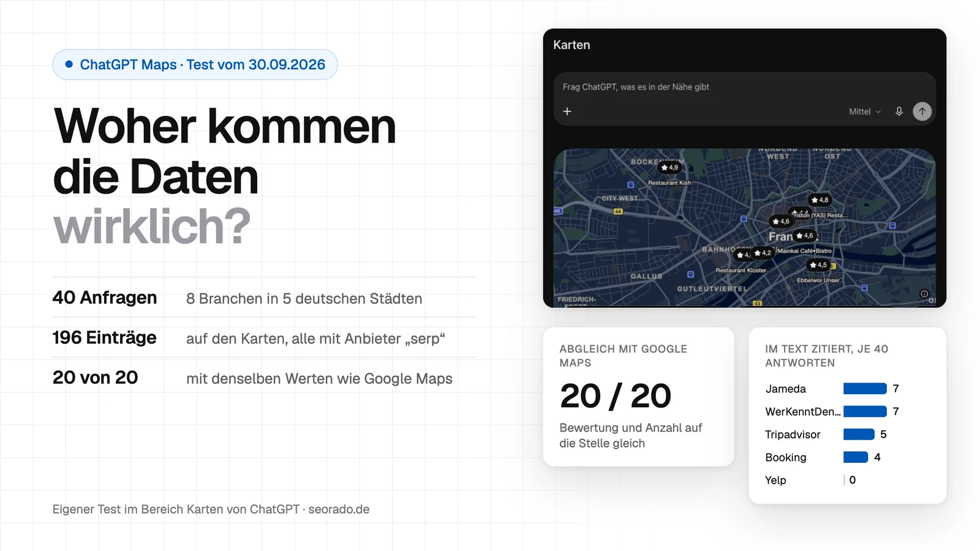Open the Restaurant Kish map label
This screenshot has width=980, height=551.
click(669, 182)
